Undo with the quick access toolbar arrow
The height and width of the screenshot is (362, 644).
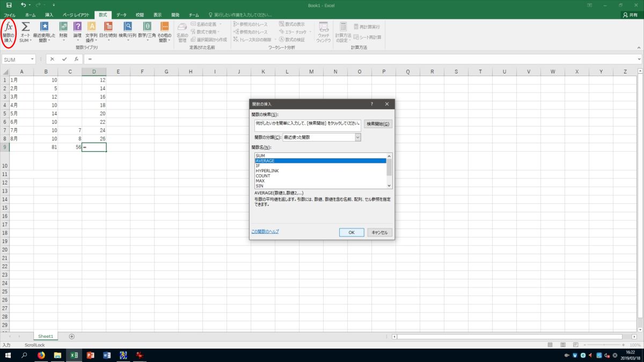coord(23,5)
